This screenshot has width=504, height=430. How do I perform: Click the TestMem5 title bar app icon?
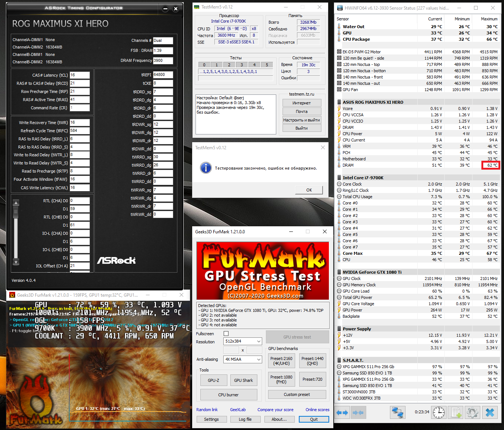coord(197,7)
